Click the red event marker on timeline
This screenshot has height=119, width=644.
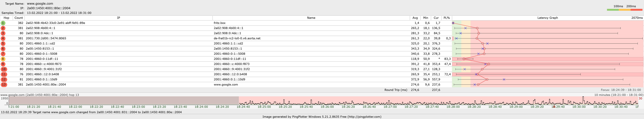point(554,107)
